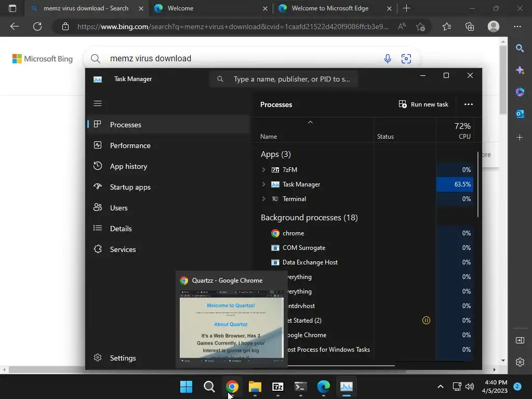Click the Edge address bar URL
The width and height of the screenshot is (532, 399).
coord(233,26)
